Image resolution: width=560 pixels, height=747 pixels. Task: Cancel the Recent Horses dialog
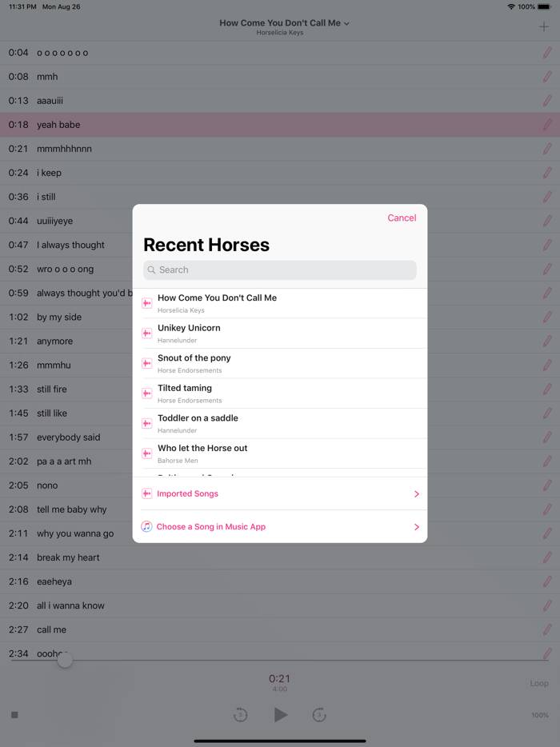pyautogui.click(x=402, y=218)
